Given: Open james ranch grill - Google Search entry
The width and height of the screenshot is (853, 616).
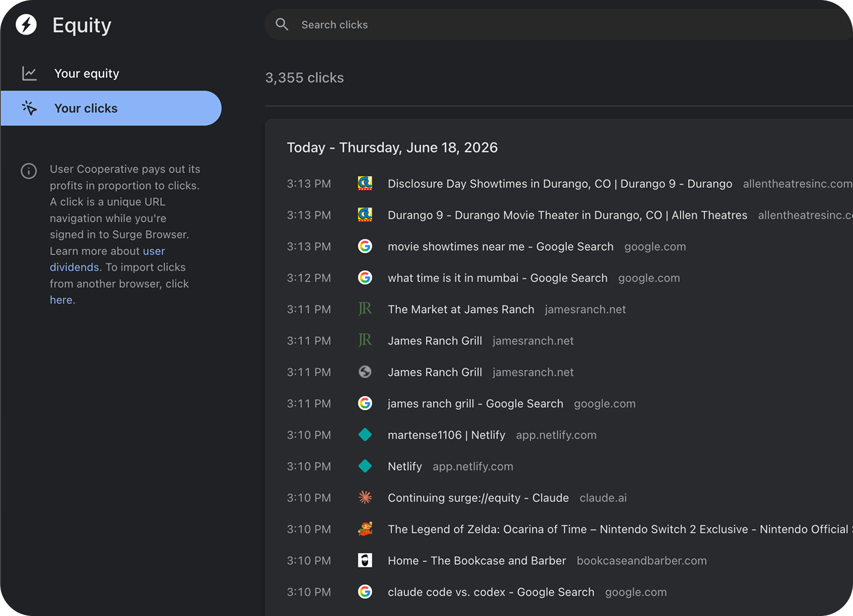Looking at the screenshot, I should click(x=475, y=404).
